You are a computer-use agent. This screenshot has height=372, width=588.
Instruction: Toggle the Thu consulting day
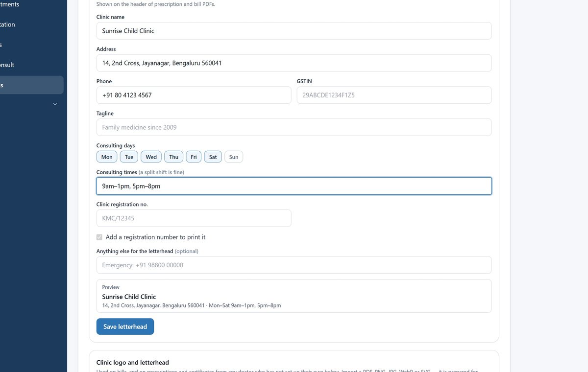click(174, 157)
